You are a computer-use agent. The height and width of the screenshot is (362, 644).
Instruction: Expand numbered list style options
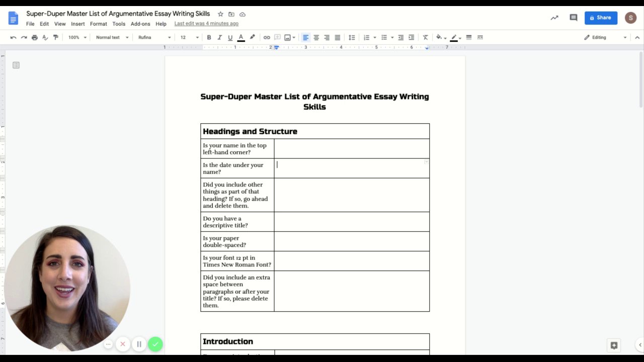[x=375, y=38]
